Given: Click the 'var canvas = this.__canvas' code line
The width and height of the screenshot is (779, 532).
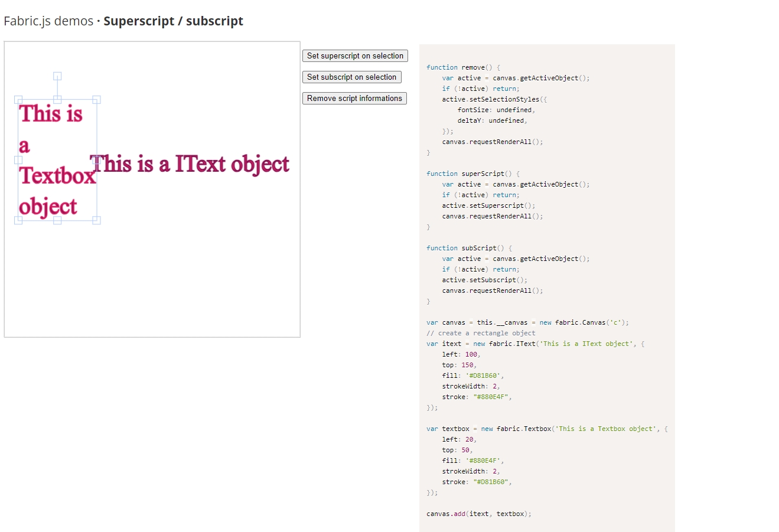Looking at the screenshot, I should click(x=527, y=322).
